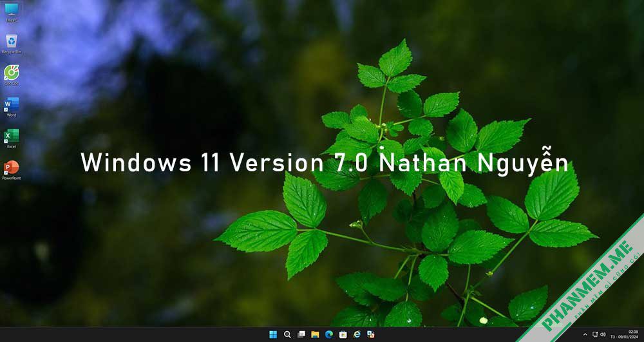Open Microsoft Store from the taskbar

coord(343,335)
